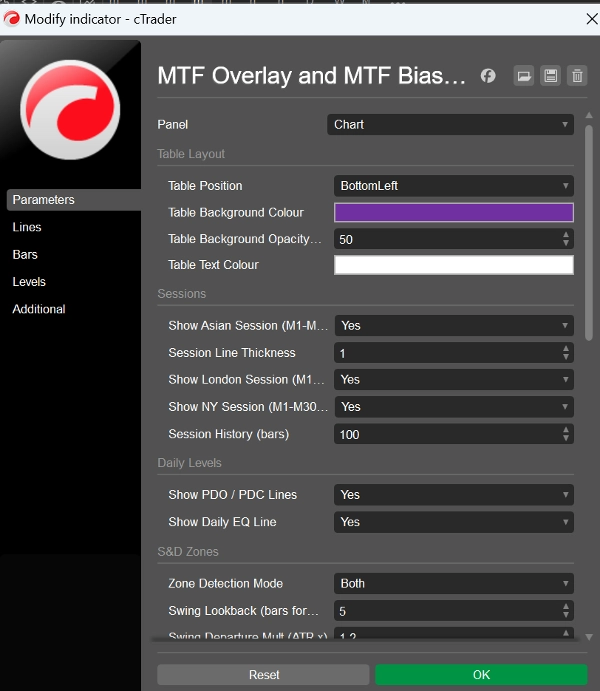This screenshot has width=600, height=691.
Task: Click the scrollbar down arrow
Action: point(589,637)
